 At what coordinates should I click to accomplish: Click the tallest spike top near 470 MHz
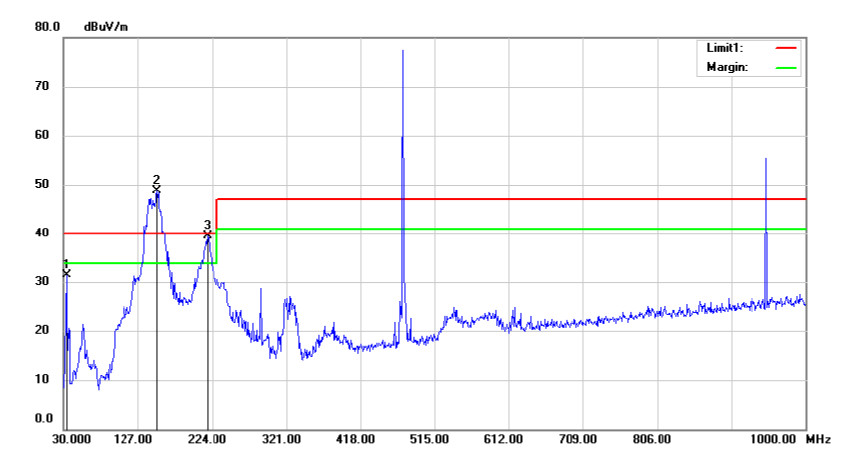pos(403,51)
